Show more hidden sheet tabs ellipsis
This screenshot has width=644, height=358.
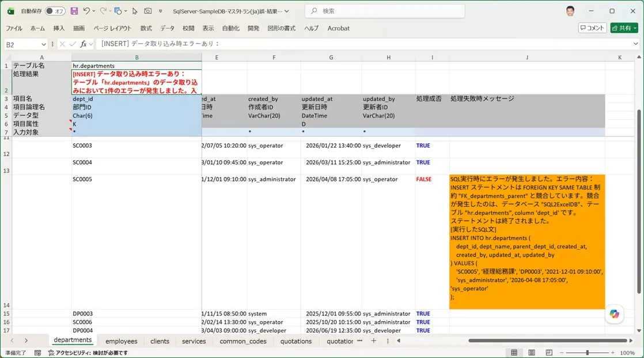pyautogui.click(x=360, y=341)
